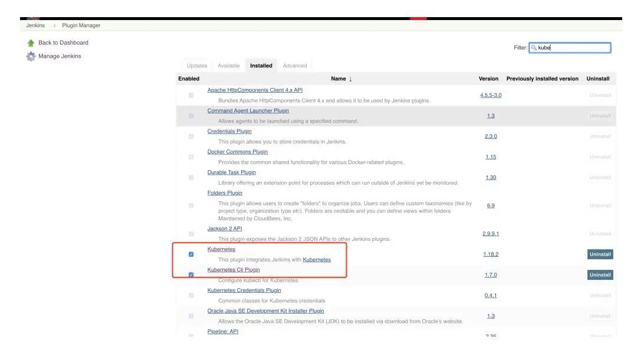644x349 pixels.
Task: Click Kubernetes link in plugin description
Action: click(x=317, y=260)
